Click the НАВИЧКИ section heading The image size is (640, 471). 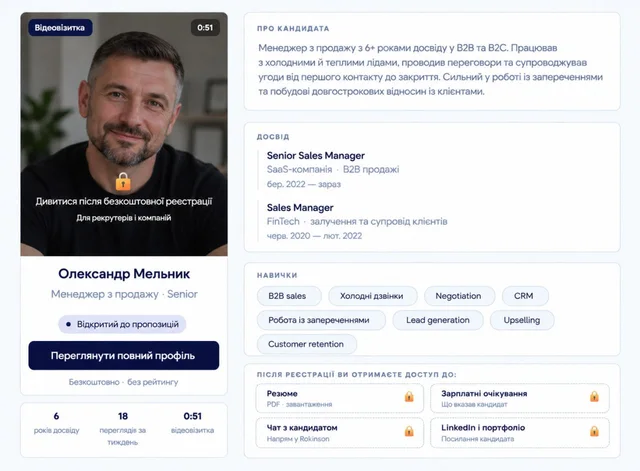pos(277,275)
